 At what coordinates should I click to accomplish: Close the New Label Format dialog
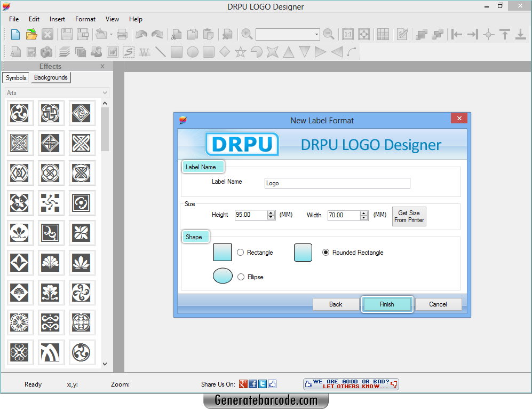point(459,118)
